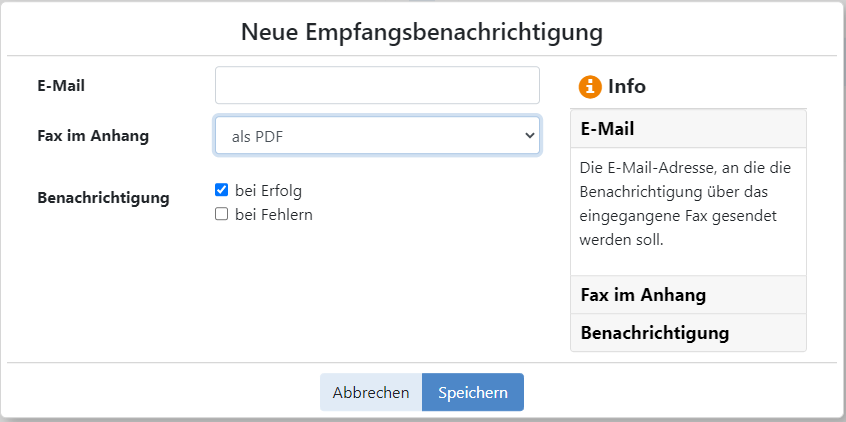This screenshot has height=422, width=846.
Task: Click the dropdown chevron beside als PDF
Action: (529, 135)
